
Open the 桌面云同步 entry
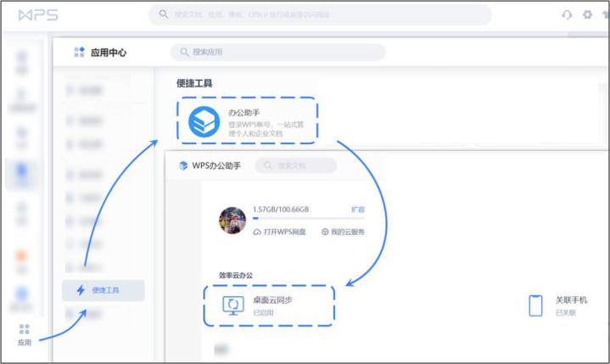[x=269, y=305]
